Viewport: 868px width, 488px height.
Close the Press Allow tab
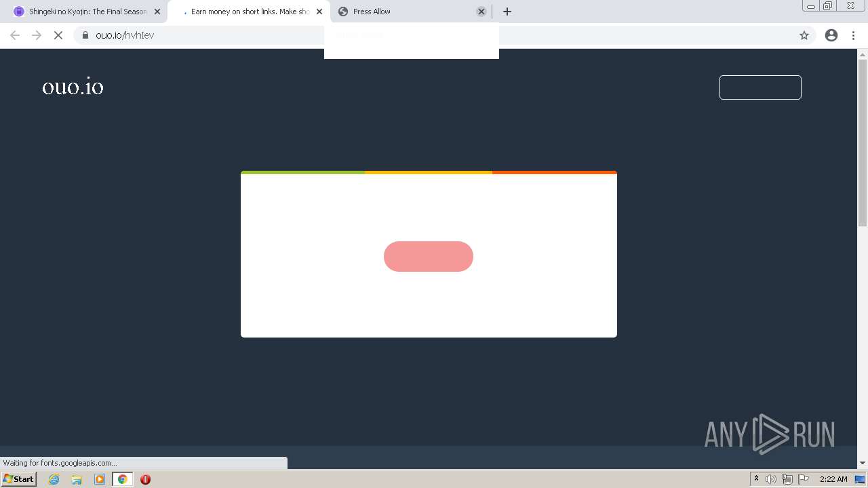[x=481, y=12]
